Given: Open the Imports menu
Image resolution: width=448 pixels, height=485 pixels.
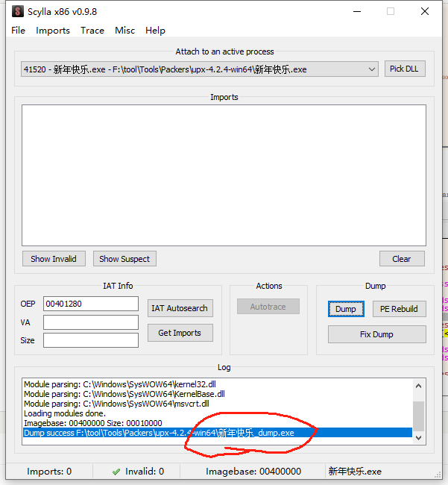Looking at the screenshot, I should (x=53, y=31).
